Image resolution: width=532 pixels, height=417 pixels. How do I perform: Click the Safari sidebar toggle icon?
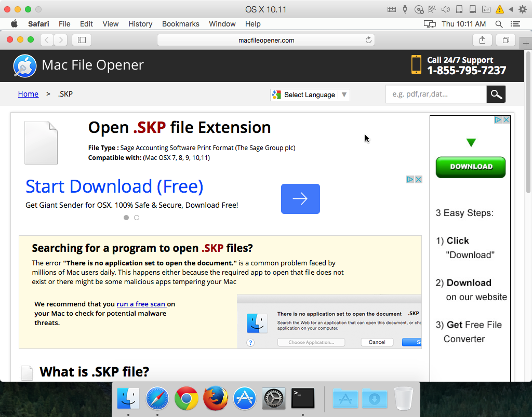(82, 40)
